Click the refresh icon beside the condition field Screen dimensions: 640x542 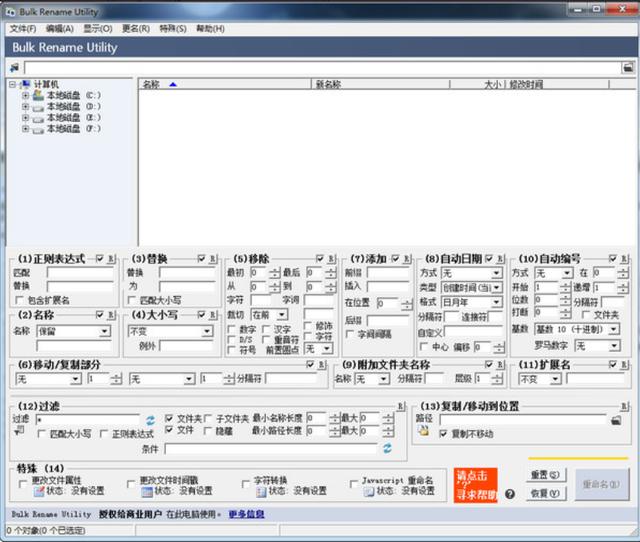coord(387,449)
